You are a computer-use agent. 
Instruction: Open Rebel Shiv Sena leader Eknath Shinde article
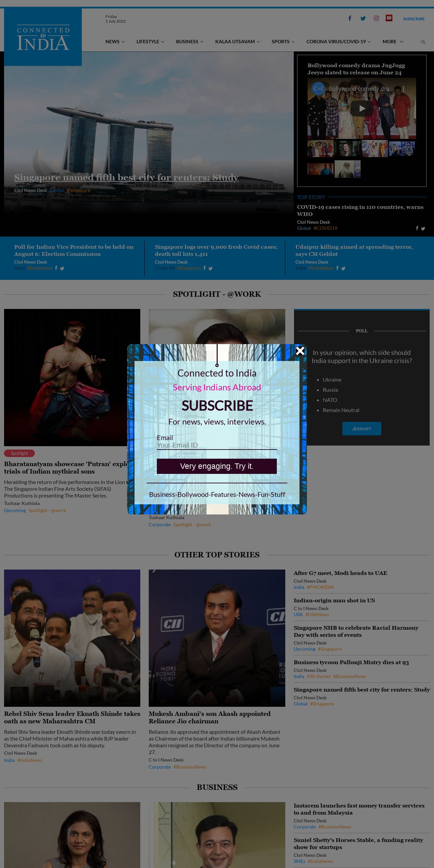[x=72, y=717]
